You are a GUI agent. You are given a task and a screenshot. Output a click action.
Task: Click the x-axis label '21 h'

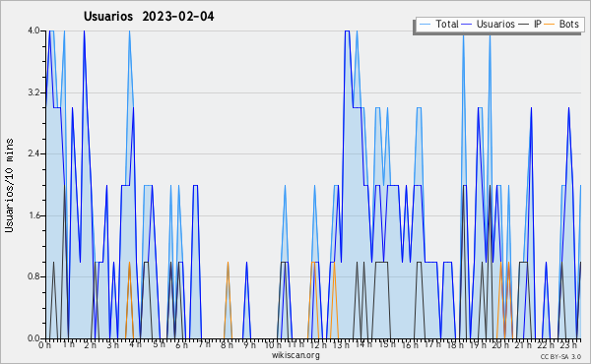(x=524, y=344)
